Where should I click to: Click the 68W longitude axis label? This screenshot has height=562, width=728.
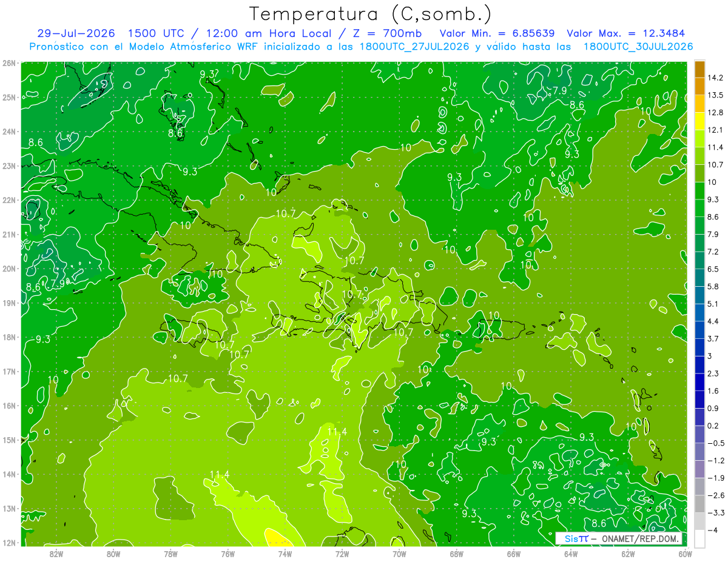point(456,554)
